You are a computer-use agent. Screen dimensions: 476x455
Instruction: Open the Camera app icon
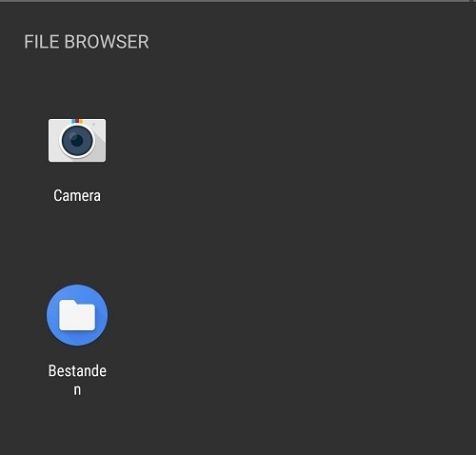coord(77,140)
